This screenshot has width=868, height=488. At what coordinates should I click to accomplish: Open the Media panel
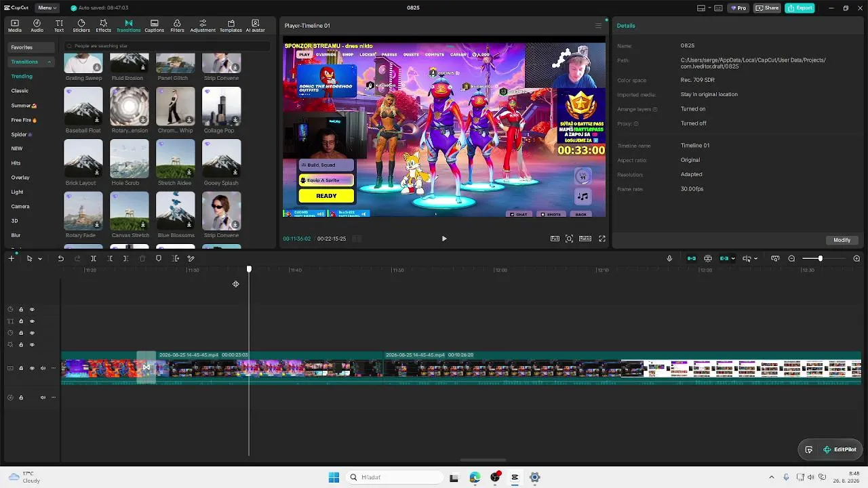coord(15,26)
